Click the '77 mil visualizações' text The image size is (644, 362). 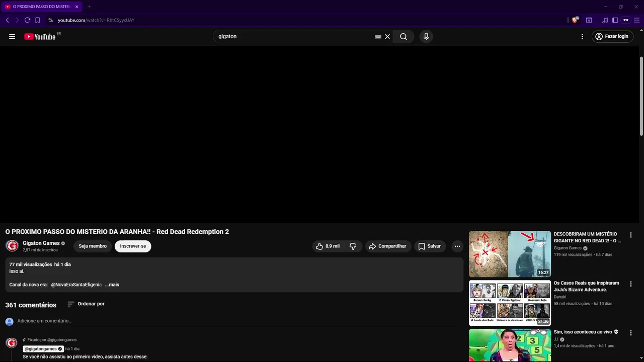(30, 264)
